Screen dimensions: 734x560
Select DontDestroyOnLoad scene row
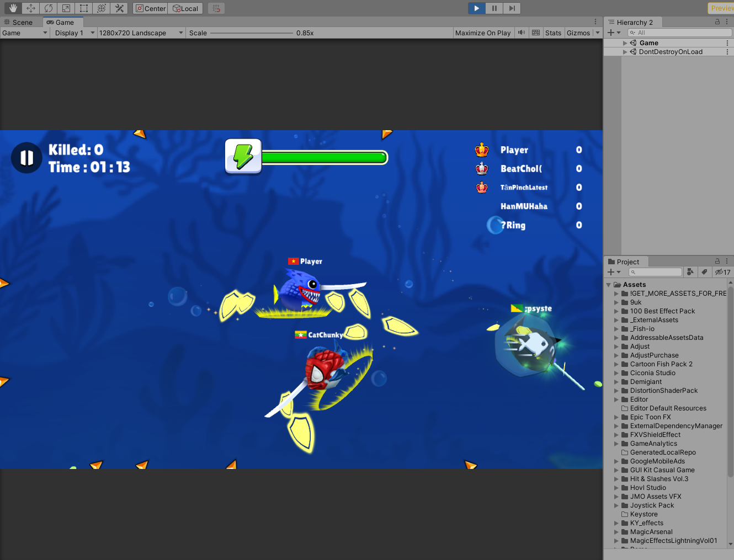tap(668, 52)
